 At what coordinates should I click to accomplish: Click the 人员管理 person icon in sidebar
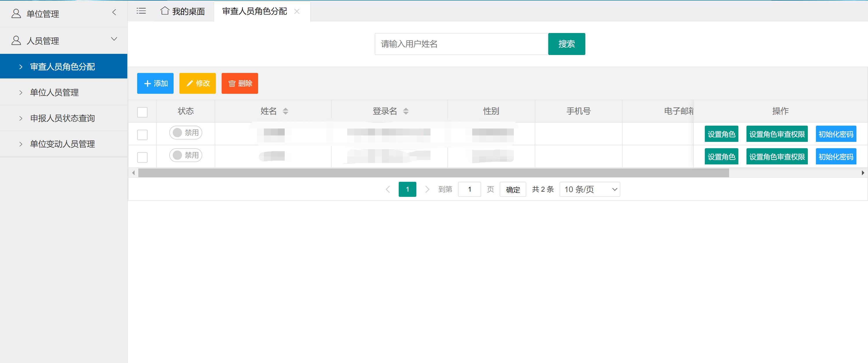(16, 40)
